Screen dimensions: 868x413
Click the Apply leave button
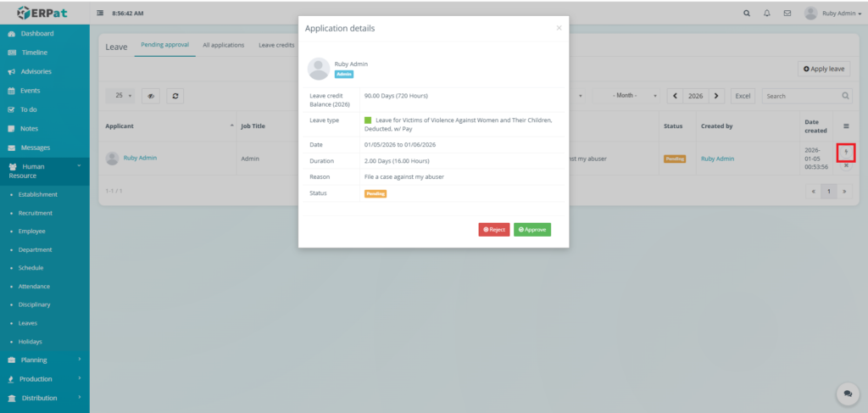click(x=824, y=69)
